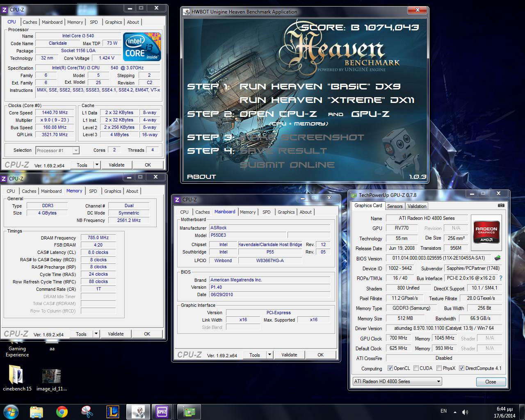Open the Snipping Tool taskbar icon
Screen dimensions: 525x420
pos(87,411)
